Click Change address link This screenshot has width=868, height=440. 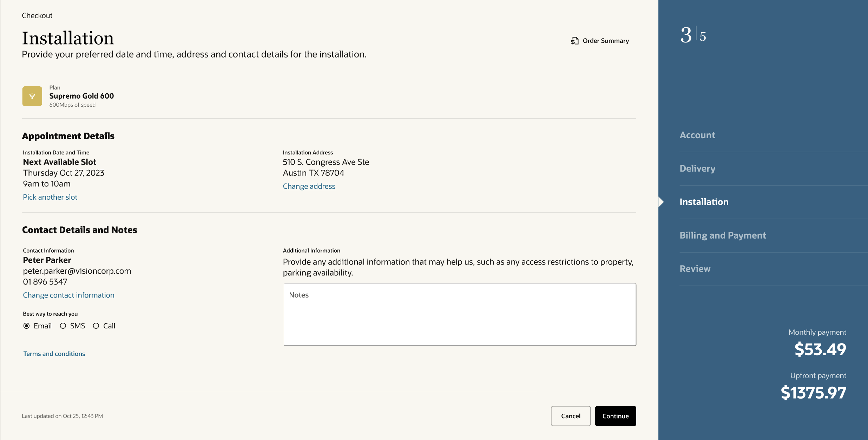(x=309, y=186)
